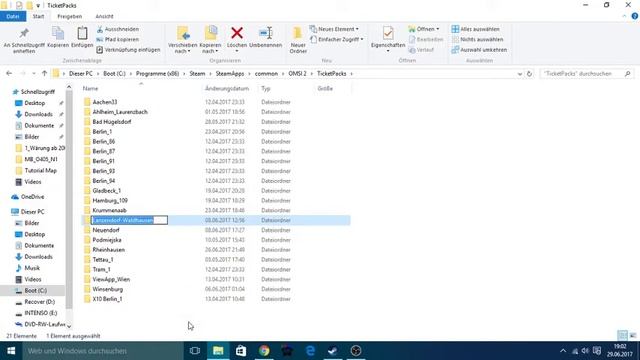Open Tutorial Map quick access folder

40,171
